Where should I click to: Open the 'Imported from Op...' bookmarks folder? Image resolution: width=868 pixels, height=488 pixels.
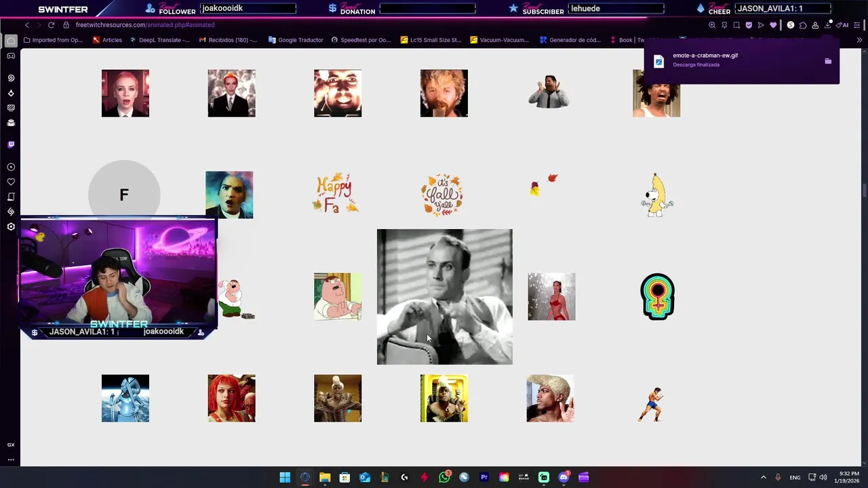click(53, 40)
